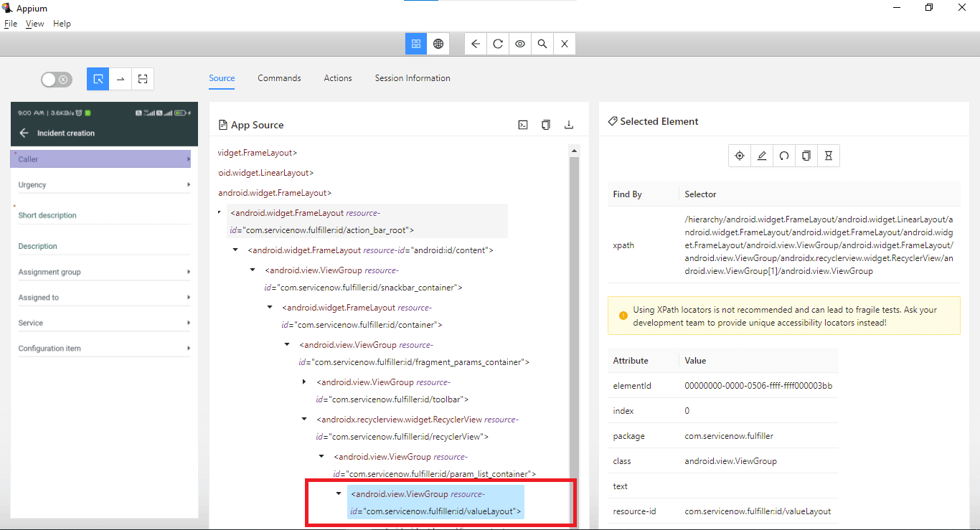Enable tap by coordinates mode
980x530 pixels.
[143, 79]
